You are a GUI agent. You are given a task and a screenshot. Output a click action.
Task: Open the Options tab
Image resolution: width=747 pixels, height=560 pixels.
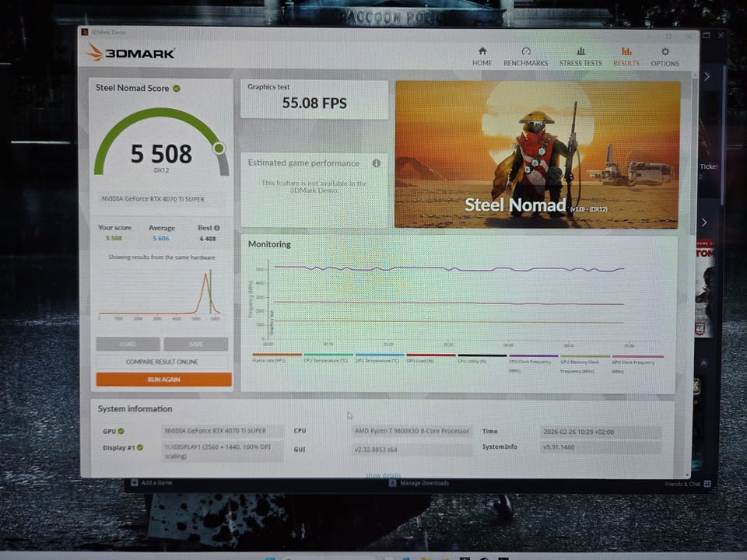click(x=665, y=57)
